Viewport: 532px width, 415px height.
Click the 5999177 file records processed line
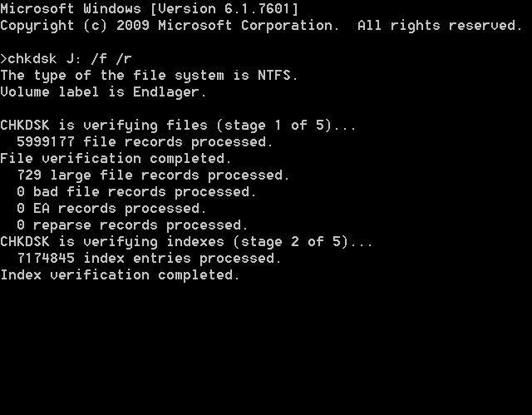tap(145, 142)
